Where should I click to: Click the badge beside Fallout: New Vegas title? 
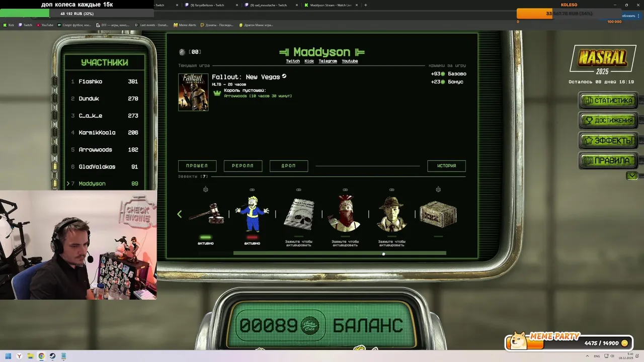tap(284, 76)
